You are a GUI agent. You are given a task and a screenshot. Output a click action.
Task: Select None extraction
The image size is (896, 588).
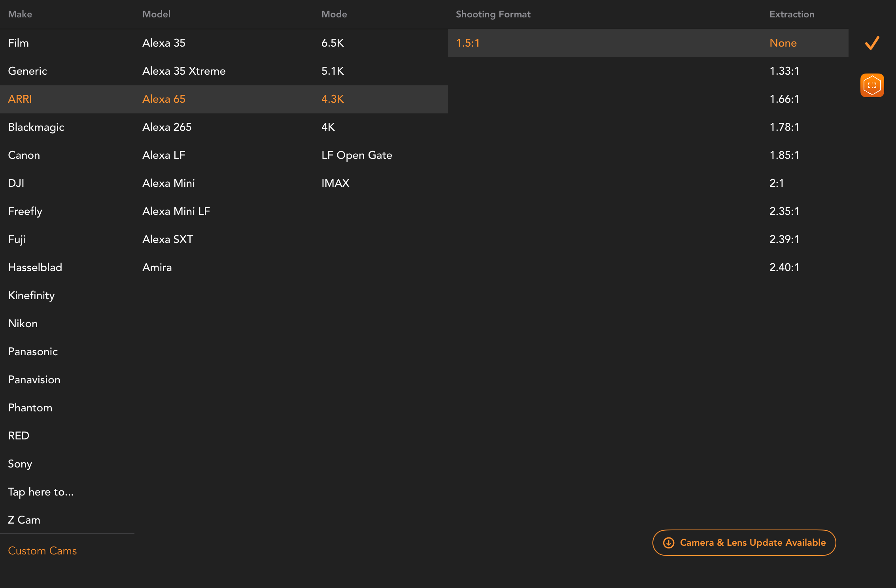pos(805,43)
